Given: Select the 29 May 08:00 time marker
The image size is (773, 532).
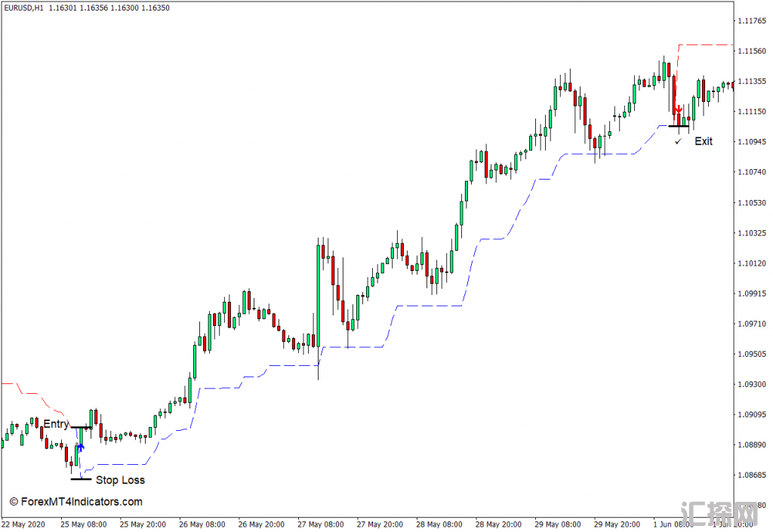Looking at the screenshot, I should (x=557, y=524).
